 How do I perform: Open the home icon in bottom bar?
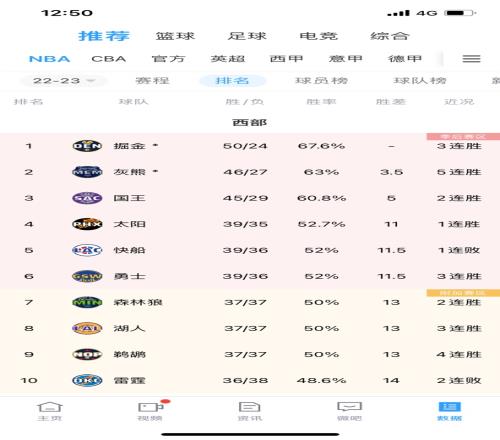point(50,407)
